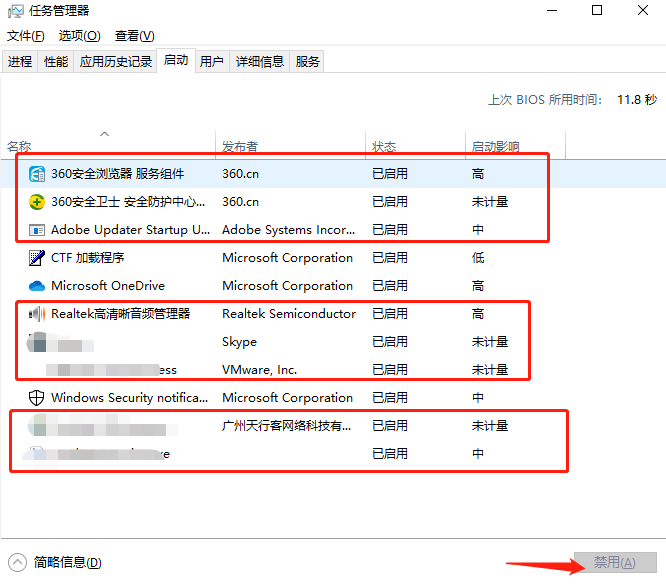This screenshot has height=587, width=666.
Task: Click the 360安全卫士 green shield icon
Action: [38, 202]
